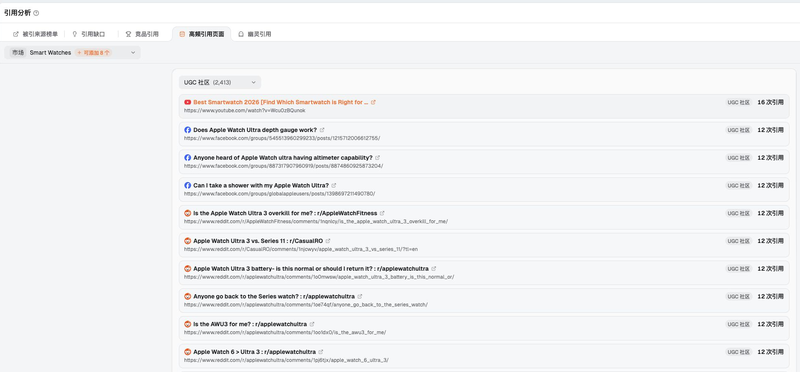Click the YouTube icon on Best Smartwatch row
This screenshot has width=800, height=372.
pyautogui.click(x=188, y=102)
